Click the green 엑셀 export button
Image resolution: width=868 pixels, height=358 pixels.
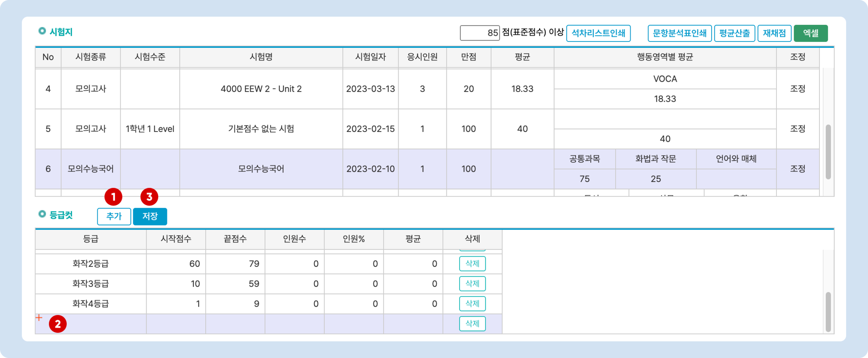pos(810,33)
